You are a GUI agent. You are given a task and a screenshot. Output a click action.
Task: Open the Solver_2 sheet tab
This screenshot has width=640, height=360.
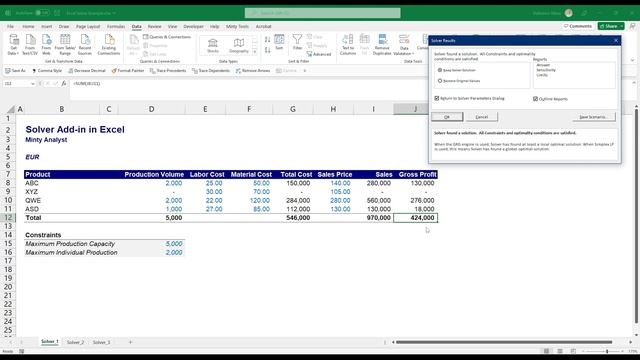75,342
